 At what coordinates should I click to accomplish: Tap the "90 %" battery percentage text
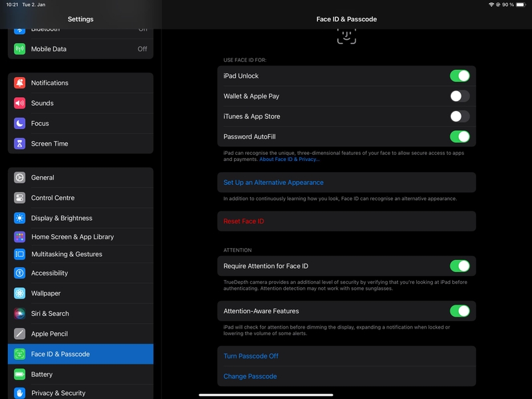tap(508, 5)
